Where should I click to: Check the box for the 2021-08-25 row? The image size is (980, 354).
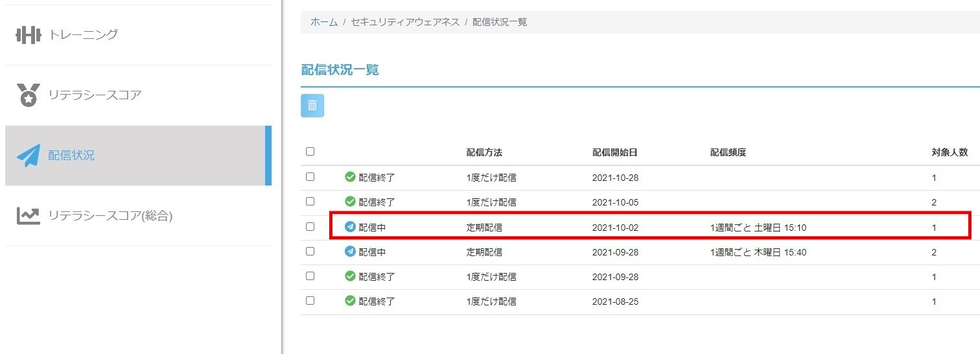pyautogui.click(x=310, y=301)
